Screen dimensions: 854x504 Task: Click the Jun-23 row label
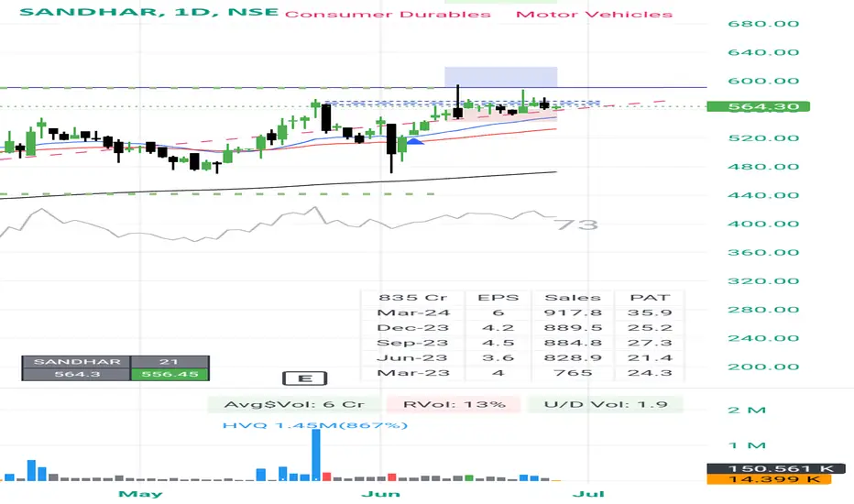411,358
